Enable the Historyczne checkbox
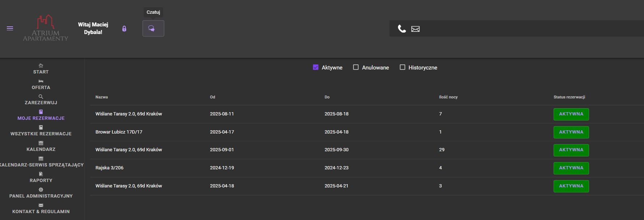The width and height of the screenshot is (644, 220). click(402, 67)
